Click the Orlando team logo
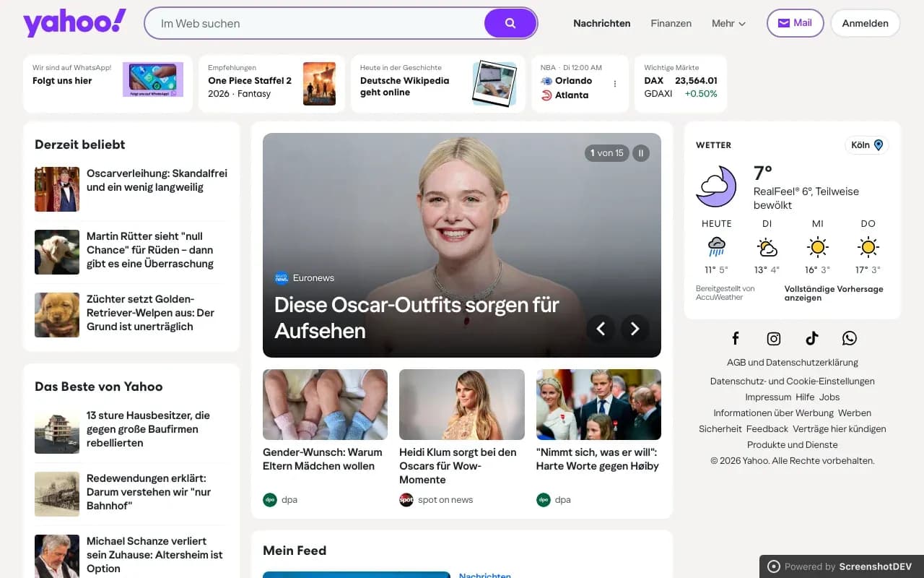The height and width of the screenshot is (578, 924). click(x=546, y=81)
